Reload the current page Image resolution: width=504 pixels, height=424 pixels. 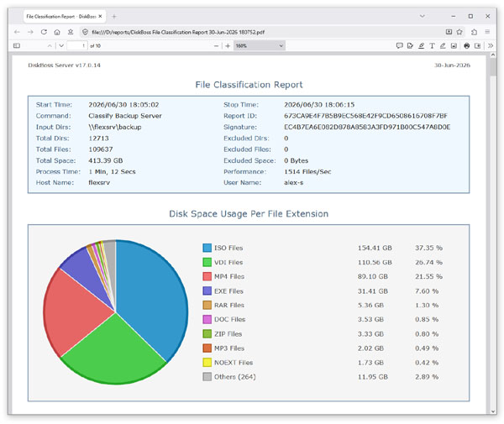[44, 32]
